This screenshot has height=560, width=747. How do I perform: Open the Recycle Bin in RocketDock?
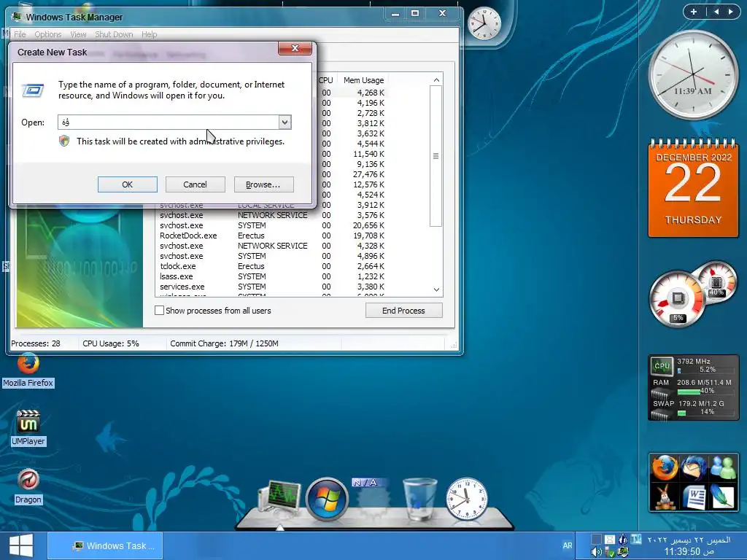point(419,499)
